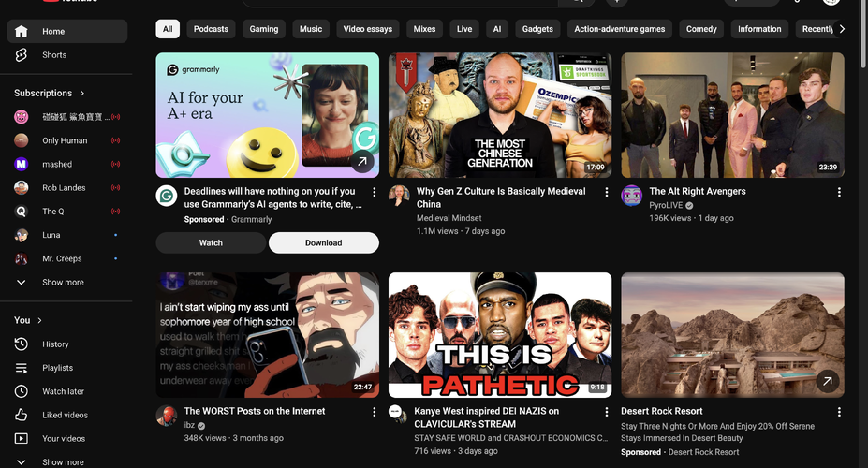Open the Your videos play icon
Screen dimensions: 868x468
point(21,439)
